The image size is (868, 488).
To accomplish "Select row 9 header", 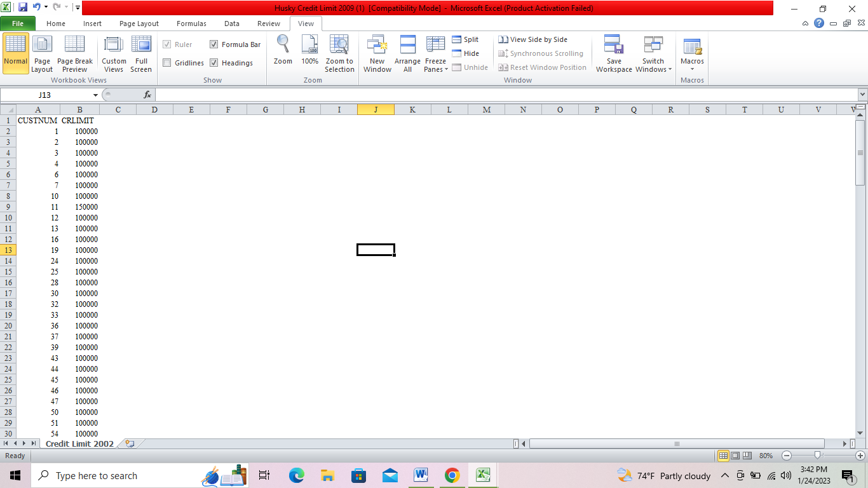I will tap(8, 207).
